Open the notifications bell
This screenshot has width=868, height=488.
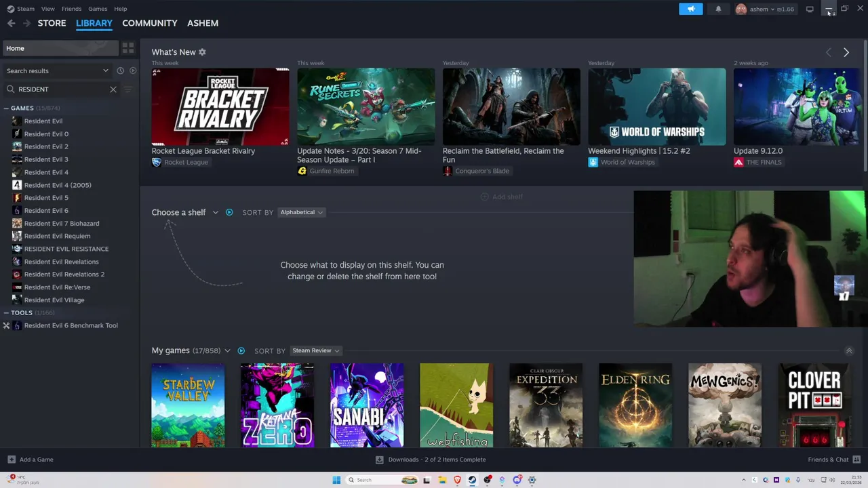(x=718, y=9)
